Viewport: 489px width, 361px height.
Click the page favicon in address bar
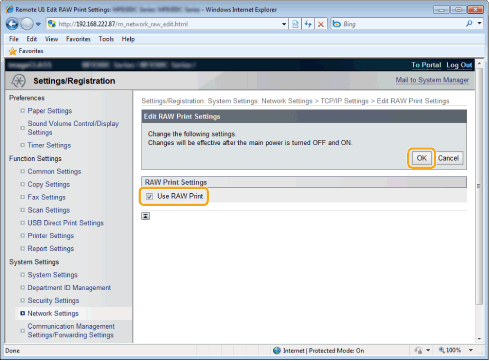pos(52,24)
